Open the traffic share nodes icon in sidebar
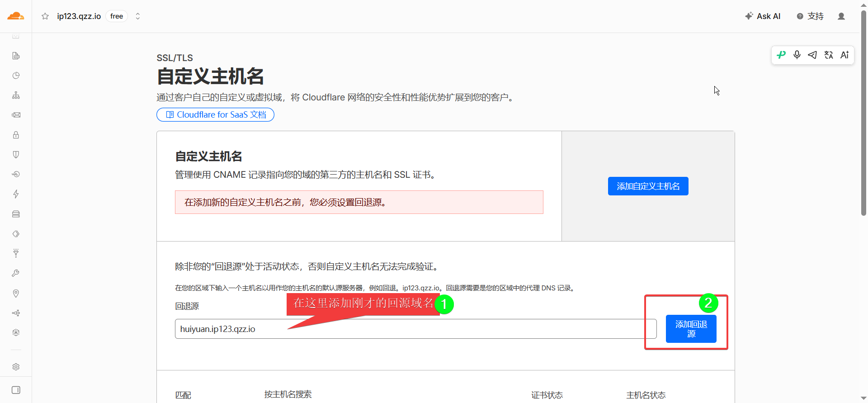Viewport: 868px width, 403px height. (x=16, y=313)
